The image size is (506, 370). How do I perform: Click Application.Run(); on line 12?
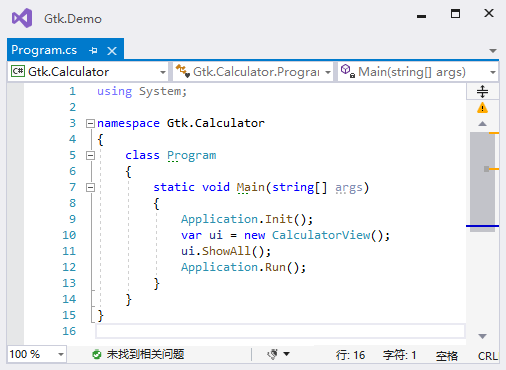click(243, 267)
